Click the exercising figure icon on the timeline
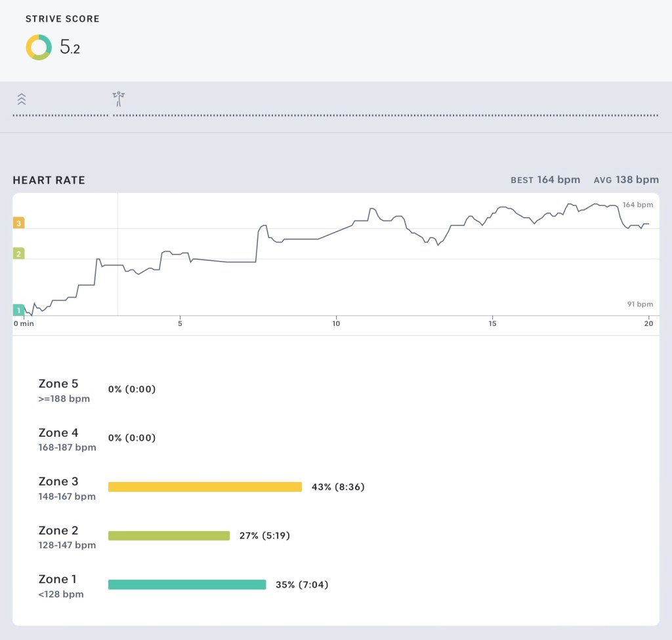The height and width of the screenshot is (640, 672). tap(118, 98)
